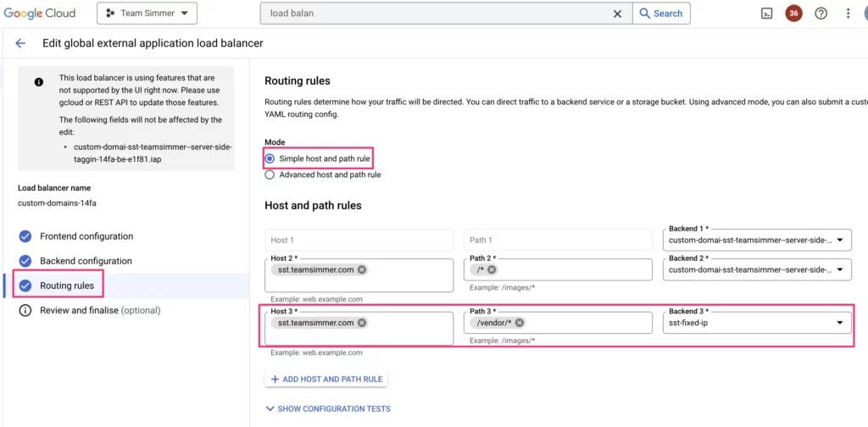The height and width of the screenshot is (427, 868).
Task: Expand the Backend 1 dropdown
Action: 840,241
